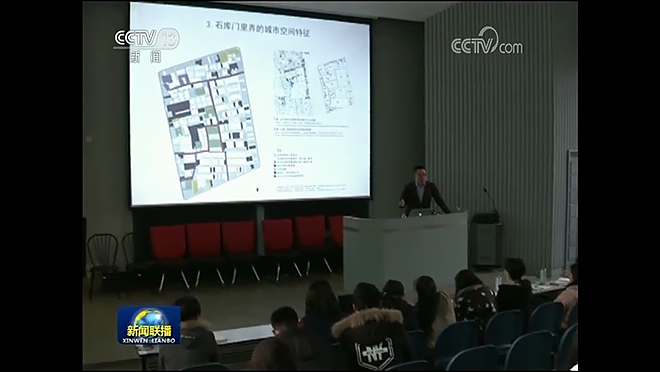Click the 新闻 text under CCTV 13

click(145, 56)
